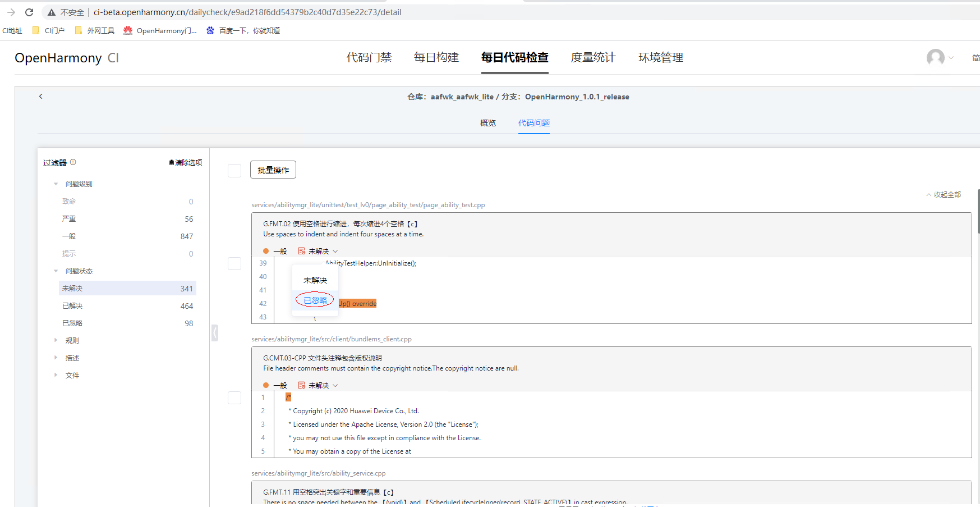Screen dimensions: 980x507
Task: Open the 每日构建 navigation tab
Action: [x=436, y=57]
